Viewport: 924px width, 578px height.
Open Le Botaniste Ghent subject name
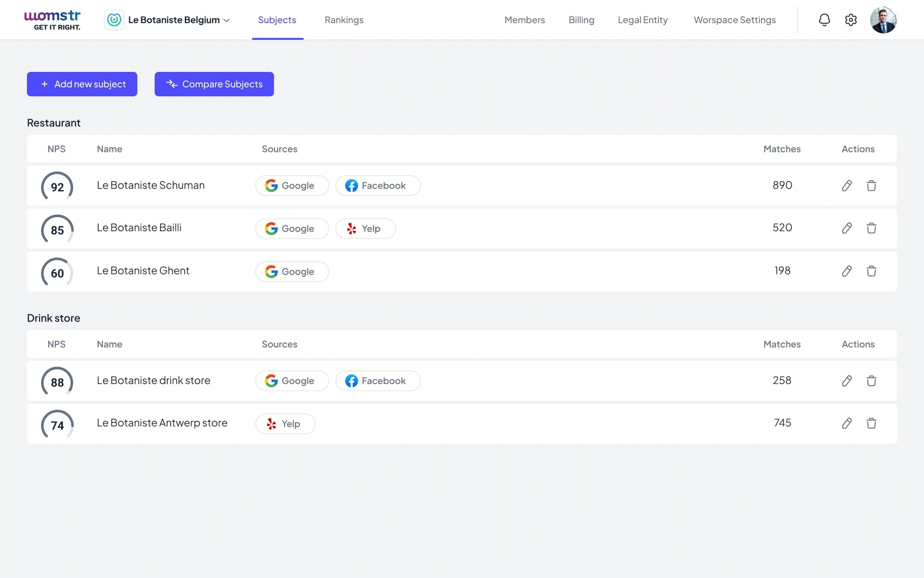click(x=143, y=271)
